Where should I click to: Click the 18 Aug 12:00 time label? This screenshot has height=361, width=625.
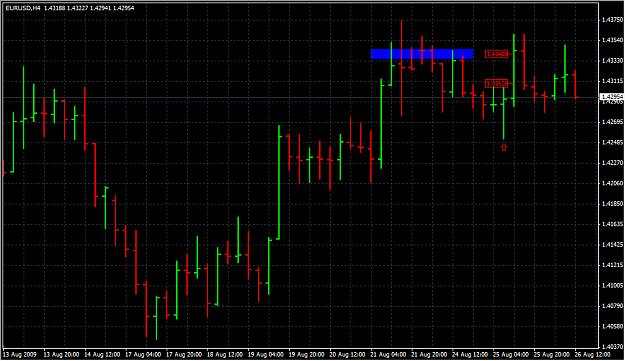(224, 354)
